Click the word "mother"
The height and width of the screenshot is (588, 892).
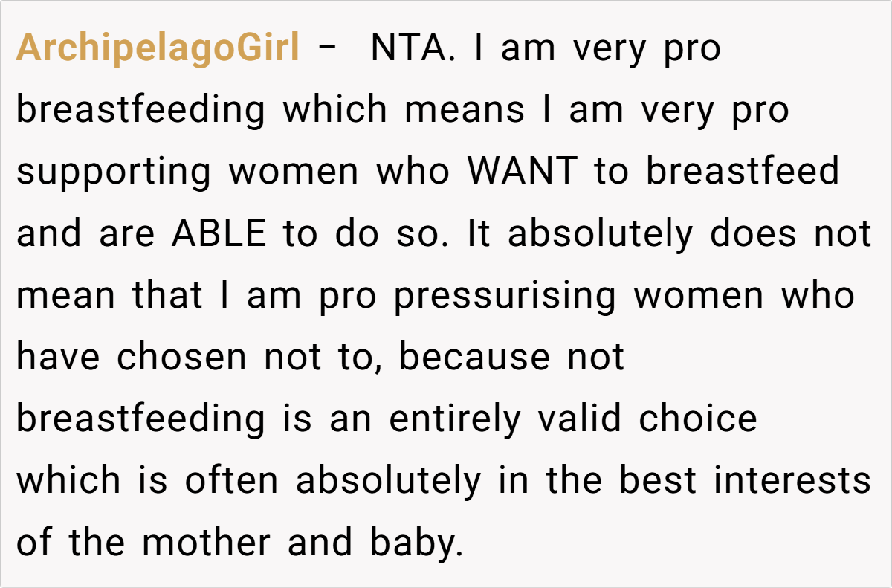(x=207, y=542)
